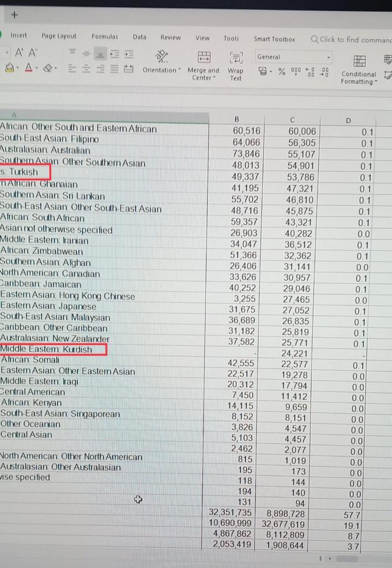Toggle middle vertical alignment button
This screenshot has width=392, height=568.
[86, 53]
